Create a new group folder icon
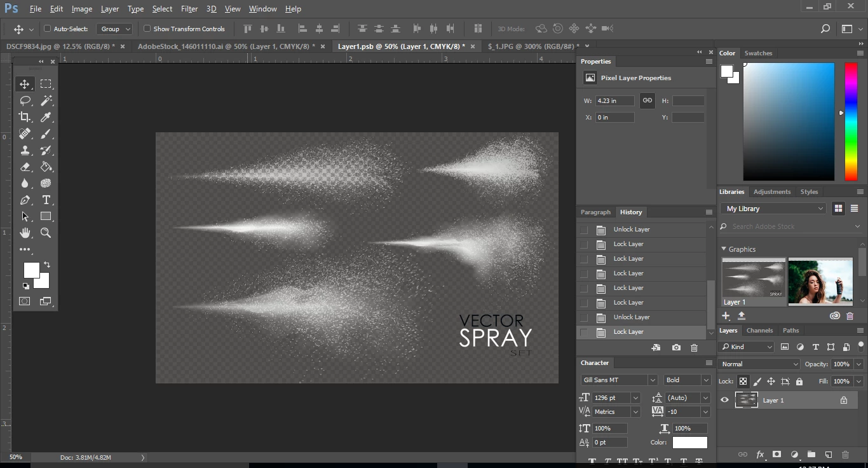 tap(811, 455)
